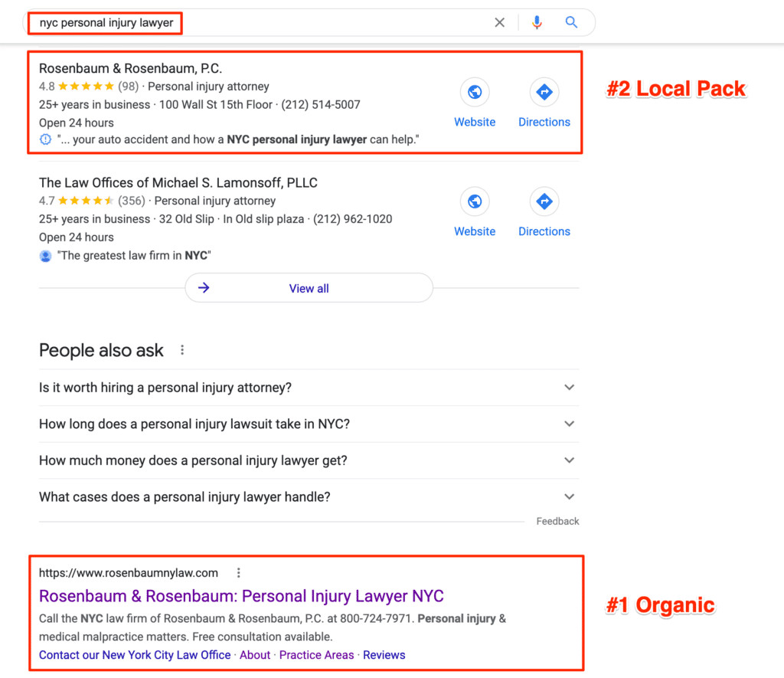
Task: Click phone number (212) 962-1020
Action: tap(352, 220)
